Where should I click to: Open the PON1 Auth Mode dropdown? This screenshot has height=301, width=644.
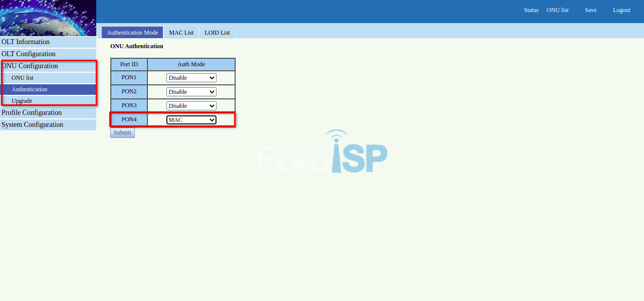pyautogui.click(x=191, y=78)
